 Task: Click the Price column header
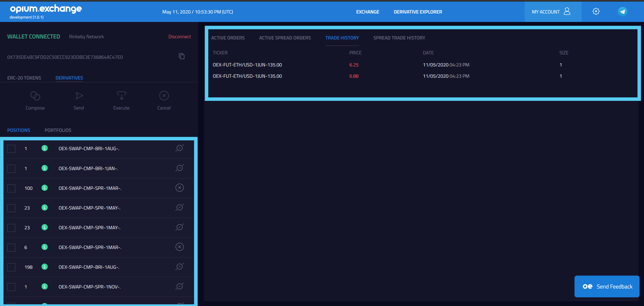click(355, 53)
